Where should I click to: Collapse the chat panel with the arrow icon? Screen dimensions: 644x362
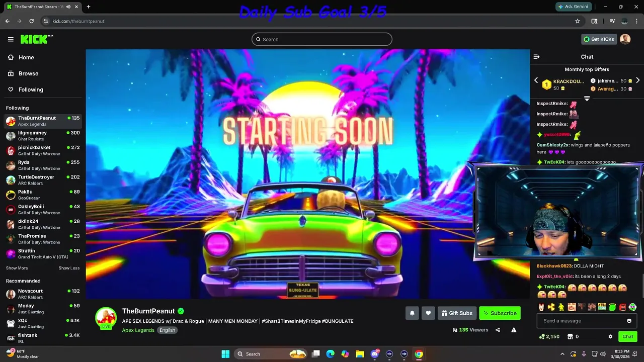click(536, 57)
